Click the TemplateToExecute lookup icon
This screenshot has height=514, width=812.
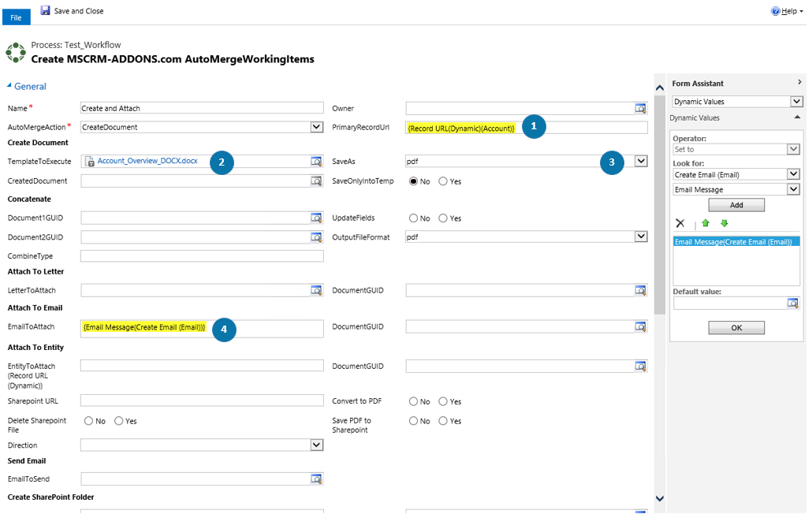318,161
